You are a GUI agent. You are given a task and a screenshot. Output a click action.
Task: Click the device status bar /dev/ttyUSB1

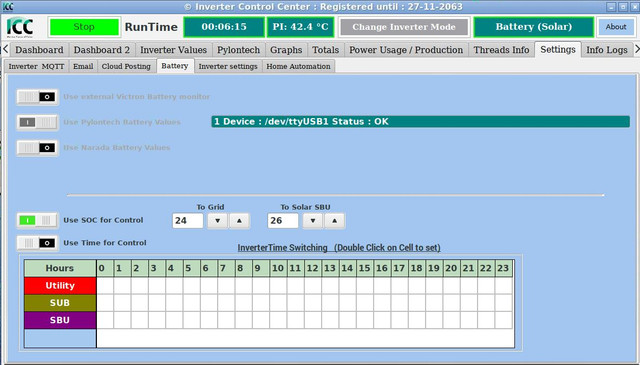[420, 122]
